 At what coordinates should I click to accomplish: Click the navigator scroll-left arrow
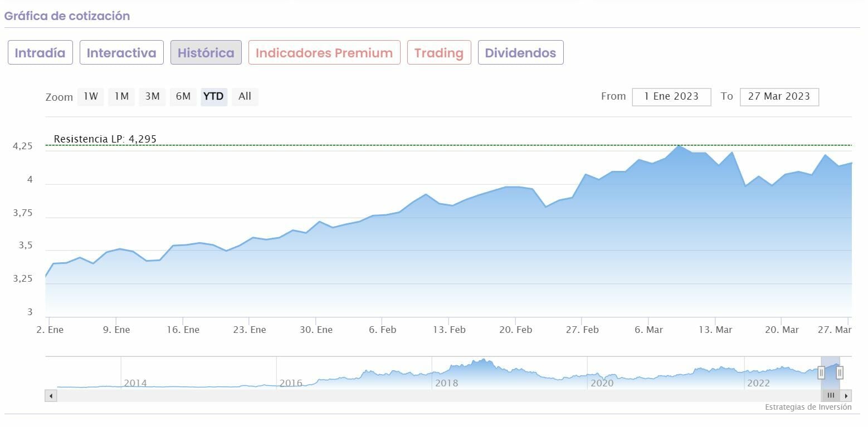51,396
